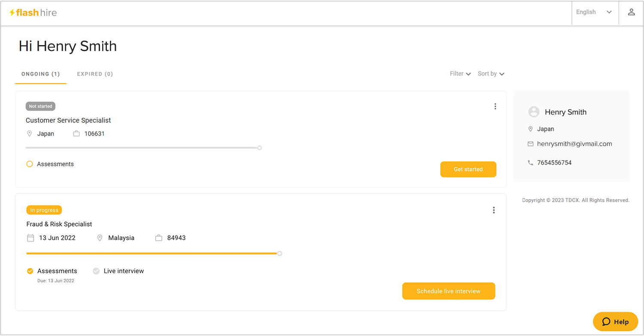Click the progress slider handle on Customer Service card

[259, 148]
